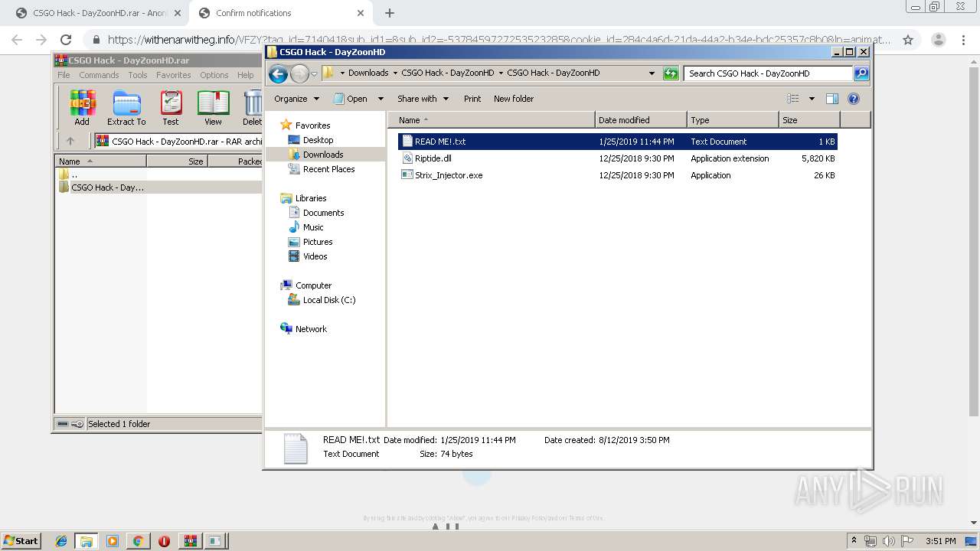980x551 pixels.
Task: Open the WinRAR Tools menu
Action: pos(138,75)
